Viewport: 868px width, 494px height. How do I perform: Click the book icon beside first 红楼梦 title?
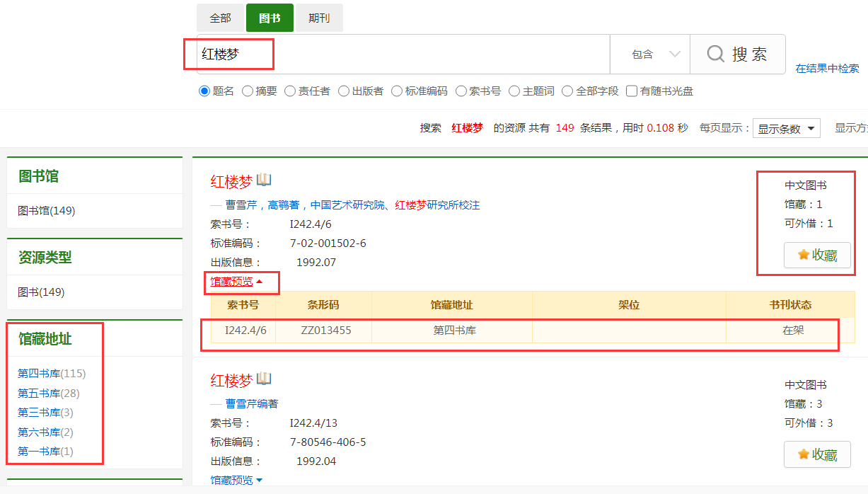[x=264, y=180]
